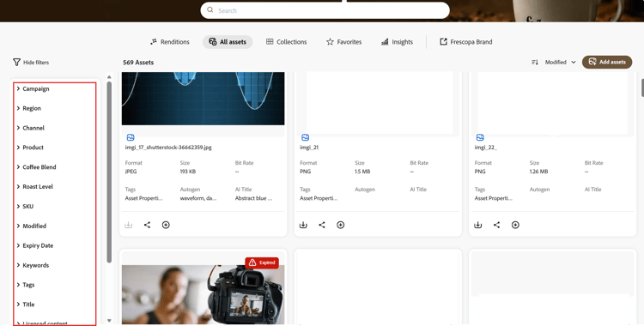Click the waveform image thumbnail
The width and height of the screenshot is (644, 326).
203,99
